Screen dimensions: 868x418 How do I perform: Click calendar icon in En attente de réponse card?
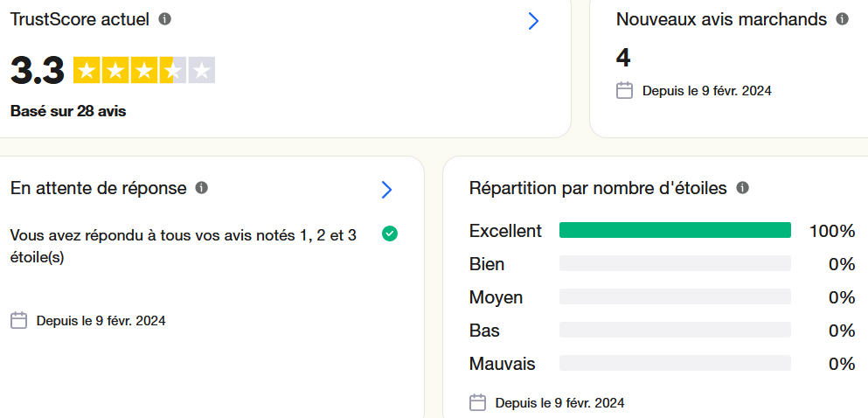pyautogui.click(x=18, y=321)
